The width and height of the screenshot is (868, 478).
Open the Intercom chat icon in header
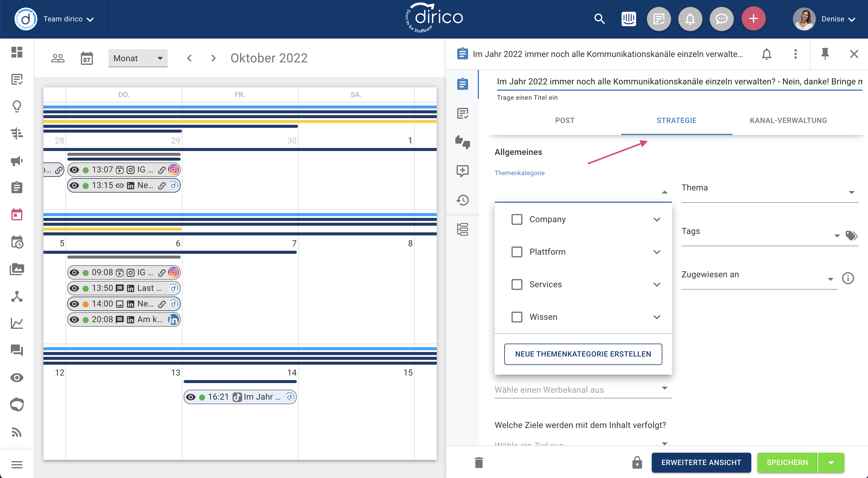point(629,19)
